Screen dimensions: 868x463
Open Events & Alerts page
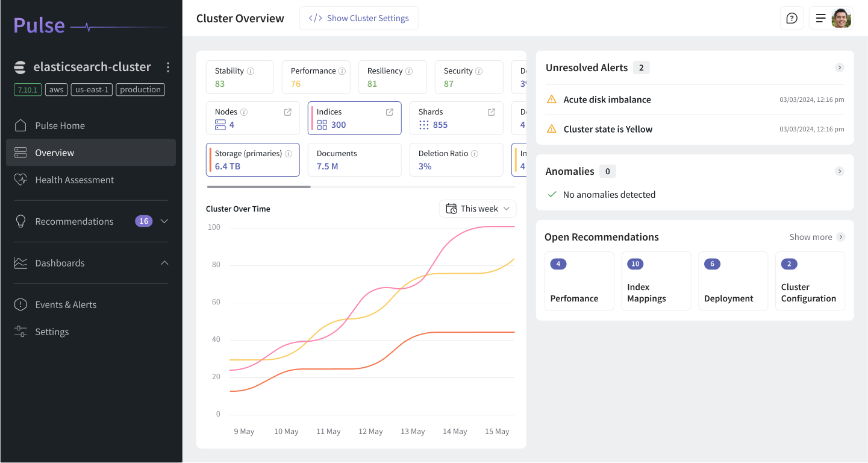point(91,304)
